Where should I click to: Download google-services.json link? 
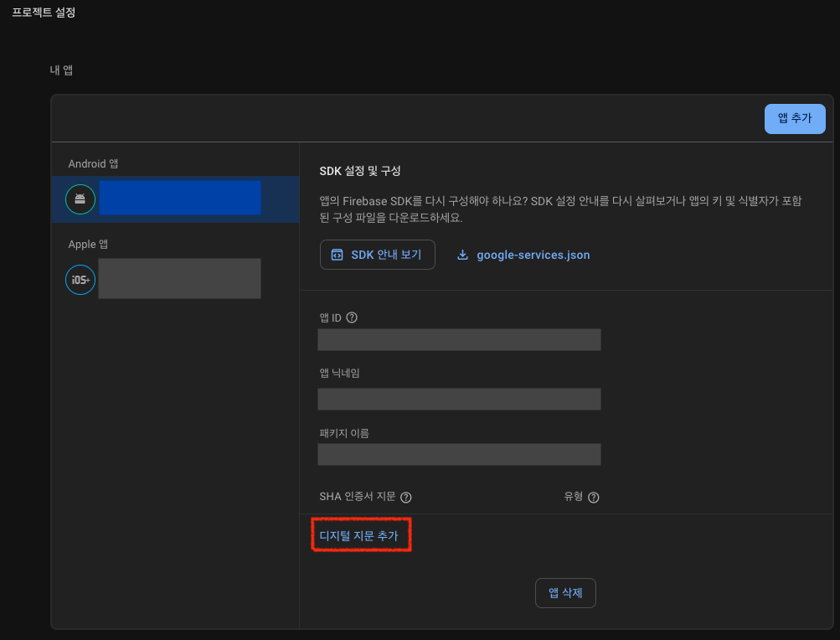tap(533, 255)
